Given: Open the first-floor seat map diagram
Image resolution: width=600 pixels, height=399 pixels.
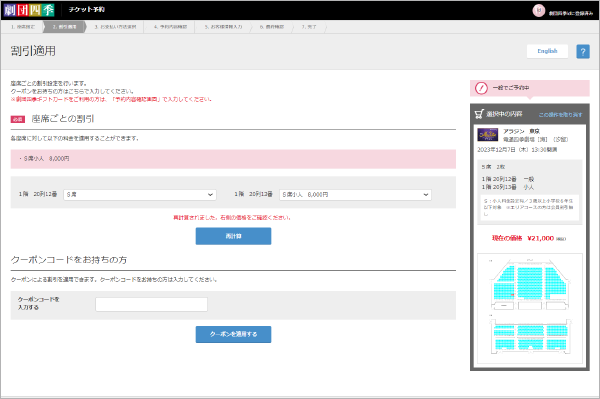Looking at the screenshot, I should point(530,284).
